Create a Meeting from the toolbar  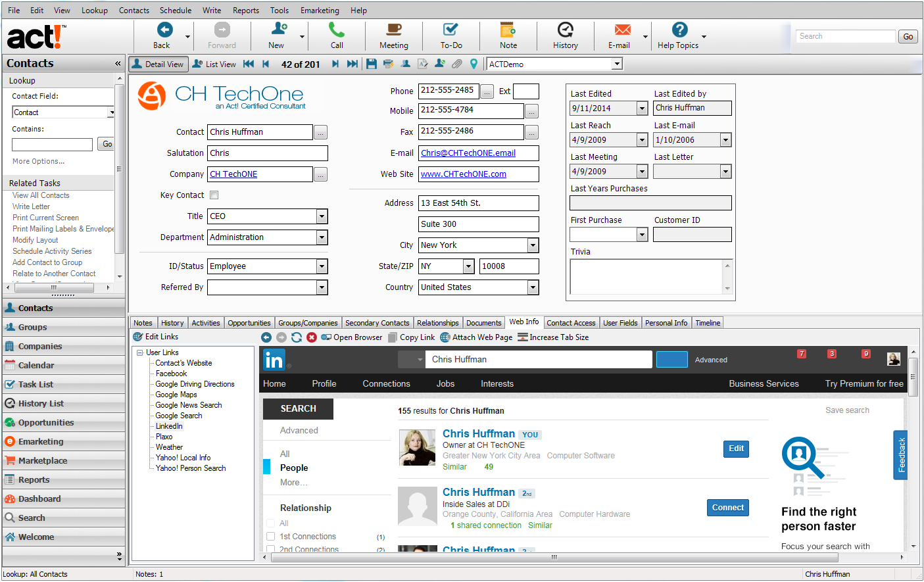[393, 36]
